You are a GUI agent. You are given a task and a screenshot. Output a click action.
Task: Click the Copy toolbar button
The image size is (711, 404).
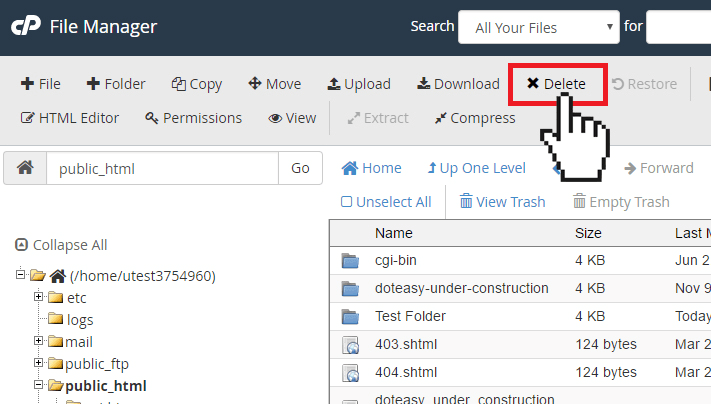(197, 84)
